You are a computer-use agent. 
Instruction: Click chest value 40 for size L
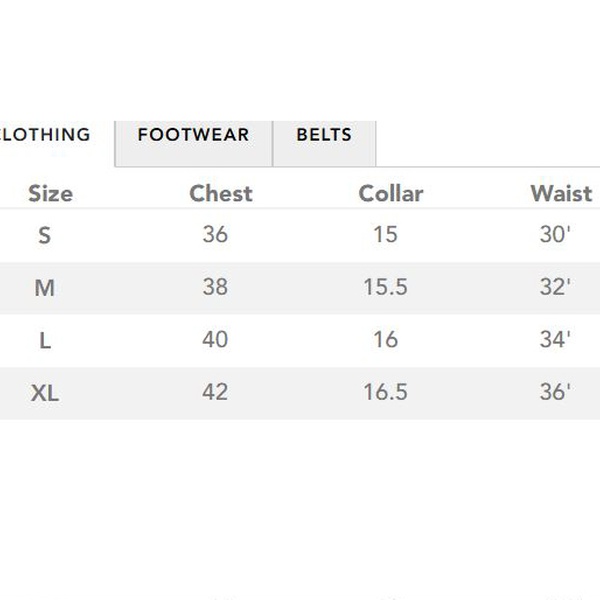point(215,340)
